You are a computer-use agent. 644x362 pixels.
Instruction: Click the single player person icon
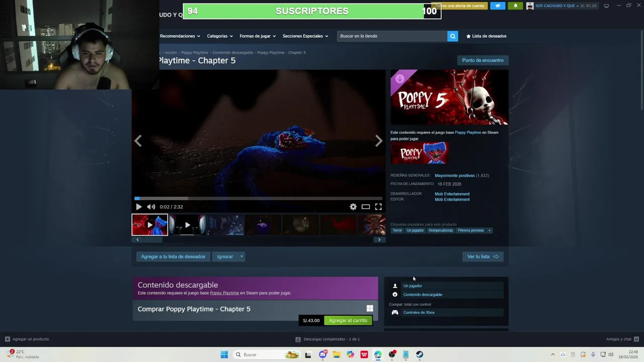(395, 286)
